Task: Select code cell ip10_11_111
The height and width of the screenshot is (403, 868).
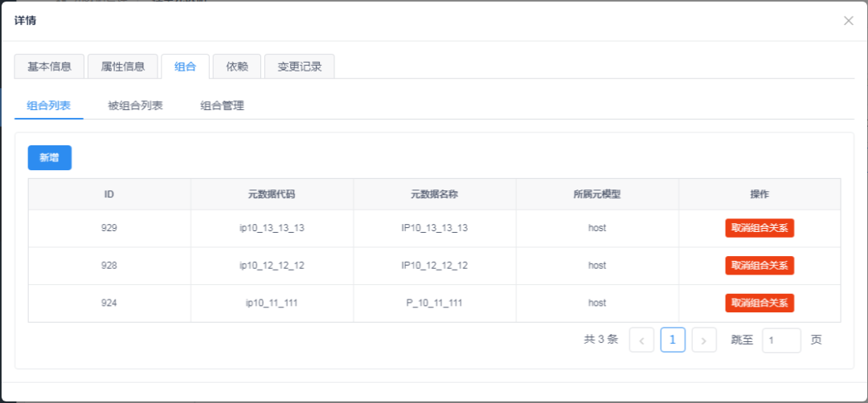Action: pos(272,303)
